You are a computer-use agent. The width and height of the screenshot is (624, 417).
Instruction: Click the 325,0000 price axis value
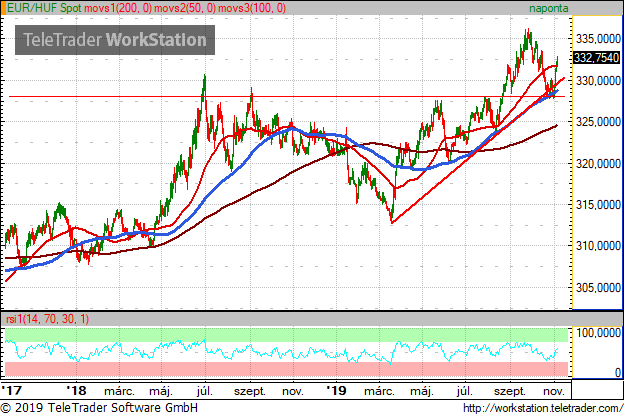pos(598,122)
